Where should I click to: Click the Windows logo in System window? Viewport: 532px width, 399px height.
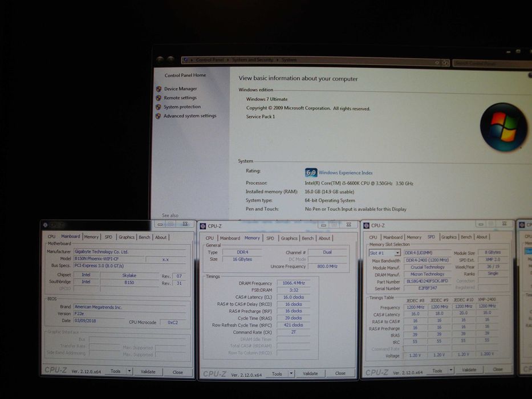(503, 127)
